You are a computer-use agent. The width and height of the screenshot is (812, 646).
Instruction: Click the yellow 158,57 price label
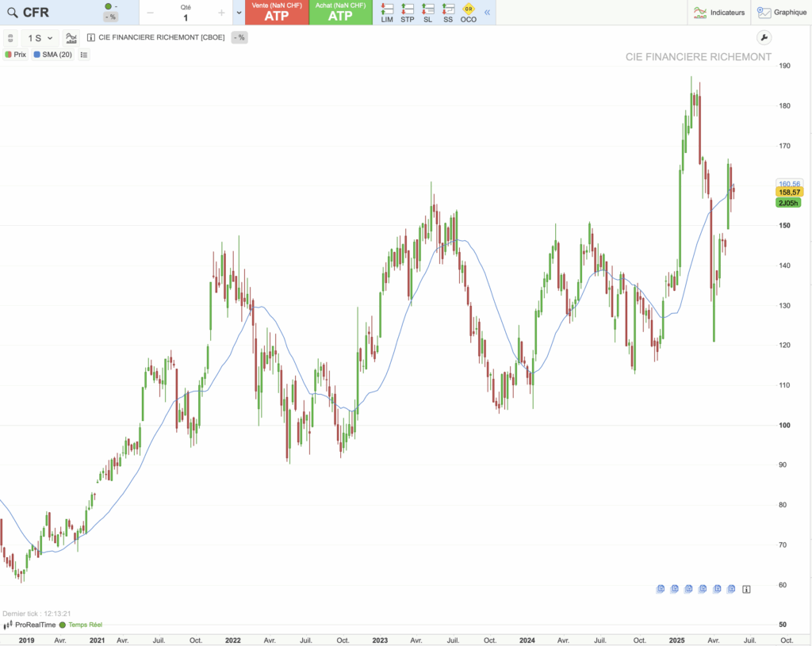point(789,193)
